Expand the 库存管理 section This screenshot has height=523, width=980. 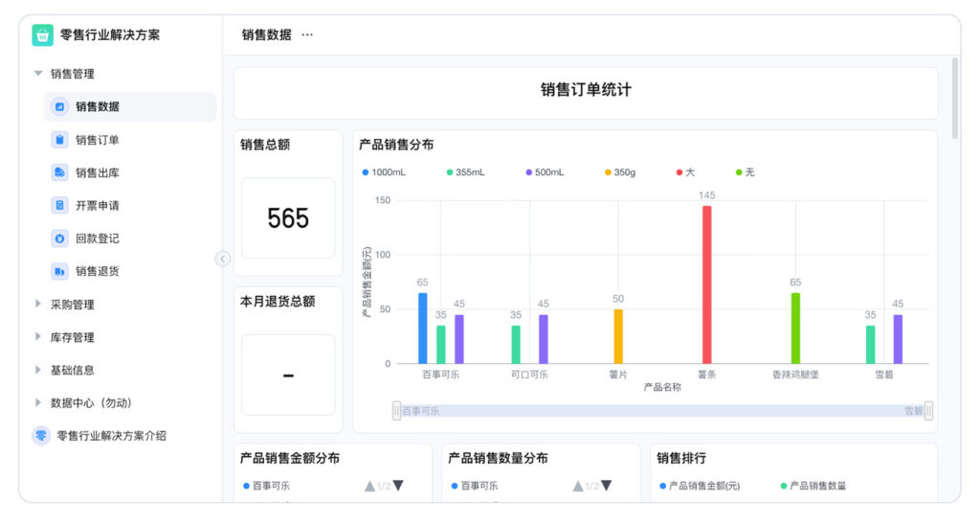(x=38, y=337)
